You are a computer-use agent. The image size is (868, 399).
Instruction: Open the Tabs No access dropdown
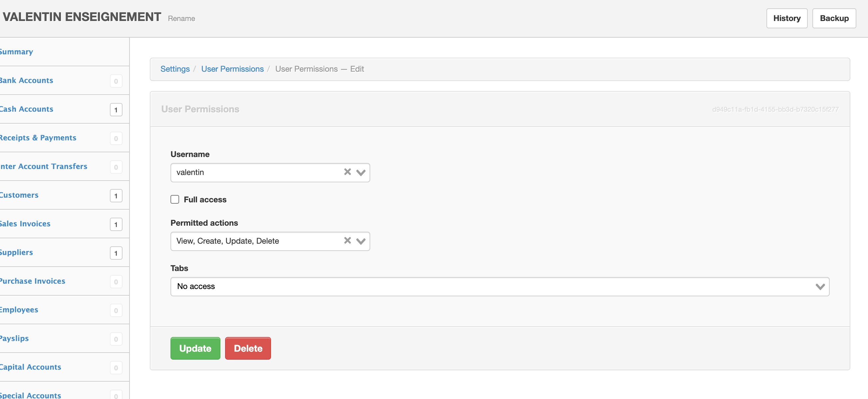pos(500,286)
